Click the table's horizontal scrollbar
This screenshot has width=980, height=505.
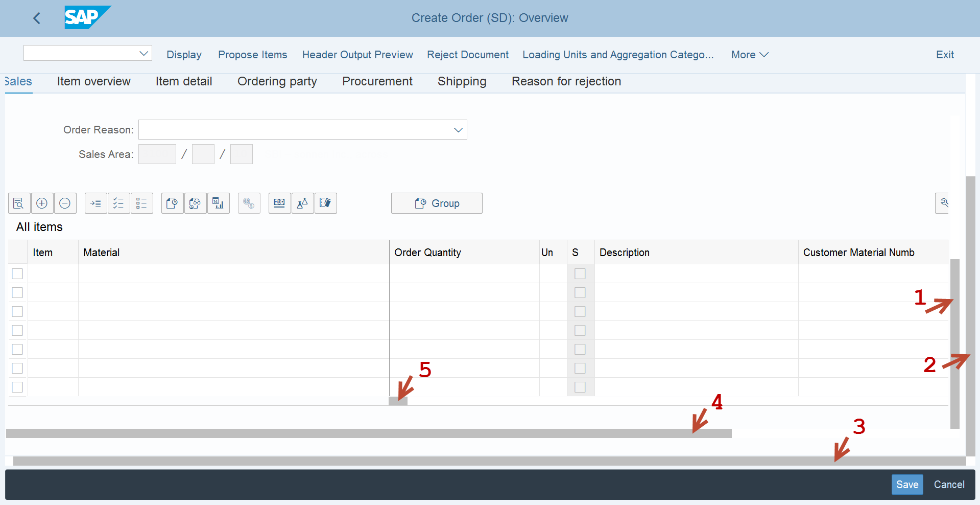click(x=368, y=433)
